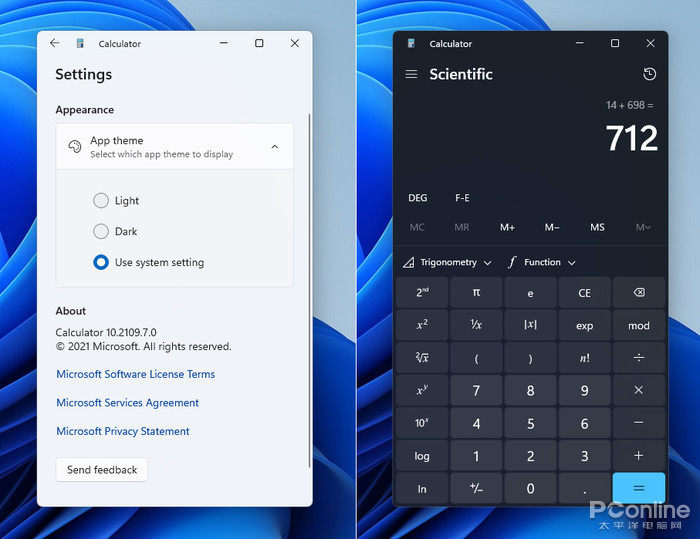The height and width of the screenshot is (539, 700).
Task: Click the 712 result display
Action: (x=631, y=138)
